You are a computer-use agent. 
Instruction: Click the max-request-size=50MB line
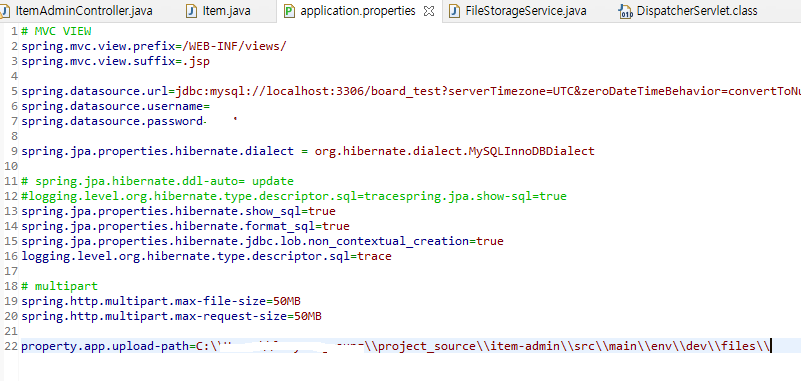click(171, 316)
